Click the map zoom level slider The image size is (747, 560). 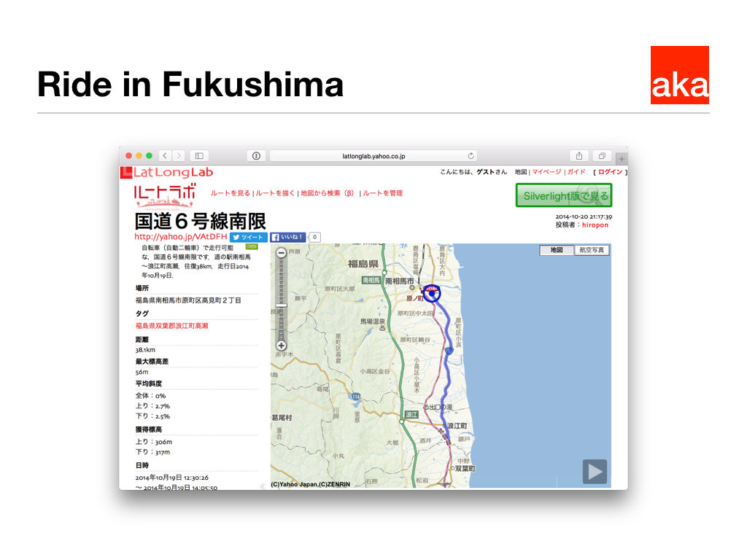click(282, 306)
